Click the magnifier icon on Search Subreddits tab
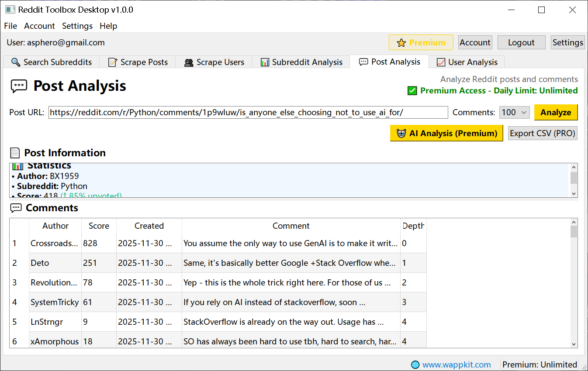The height and width of the screenshot is (371, 588). 16,62
